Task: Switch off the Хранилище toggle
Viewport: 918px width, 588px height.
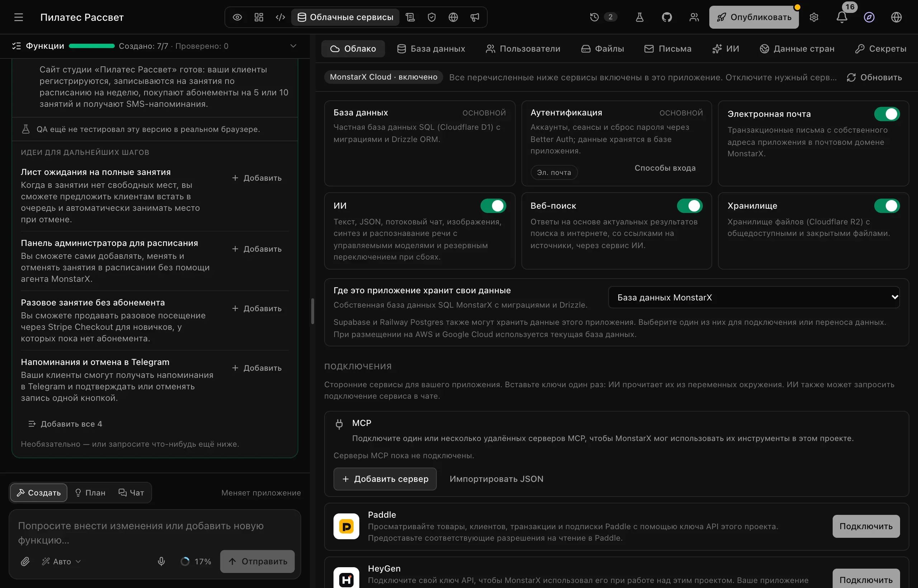Action: 886,206
